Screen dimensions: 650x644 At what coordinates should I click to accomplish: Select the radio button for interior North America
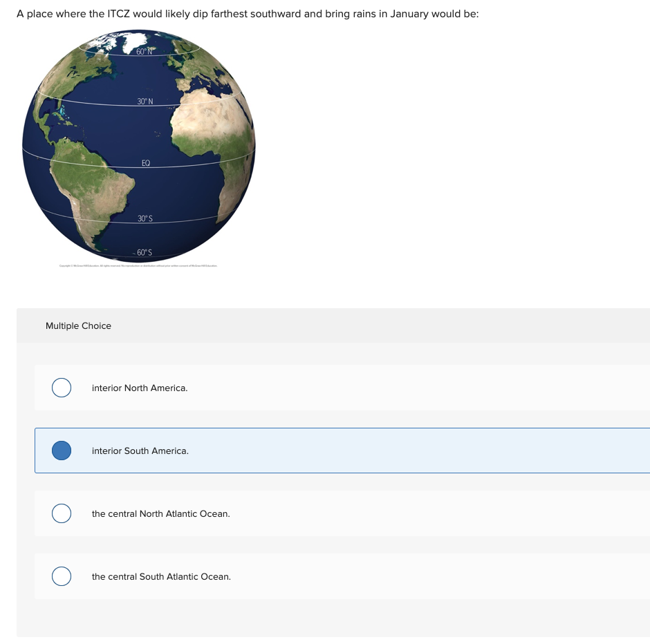(x=61, y=388)
